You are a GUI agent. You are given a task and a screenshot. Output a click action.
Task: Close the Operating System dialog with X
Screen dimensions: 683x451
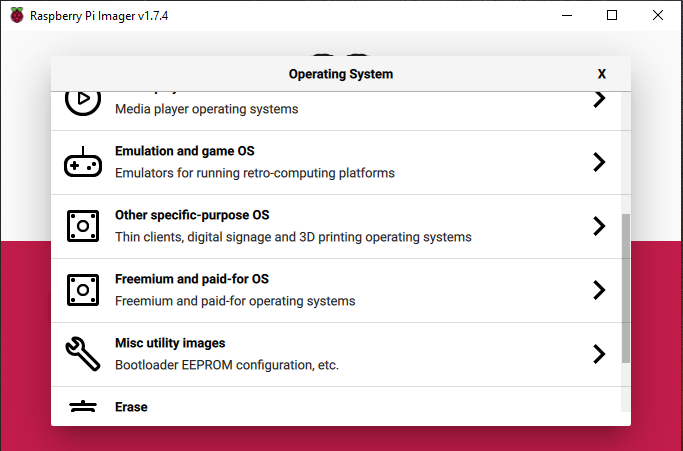[602, 74]
